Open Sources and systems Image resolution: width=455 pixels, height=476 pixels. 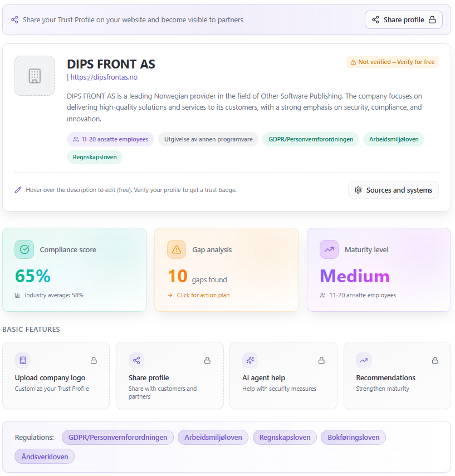tap(393, 190)
